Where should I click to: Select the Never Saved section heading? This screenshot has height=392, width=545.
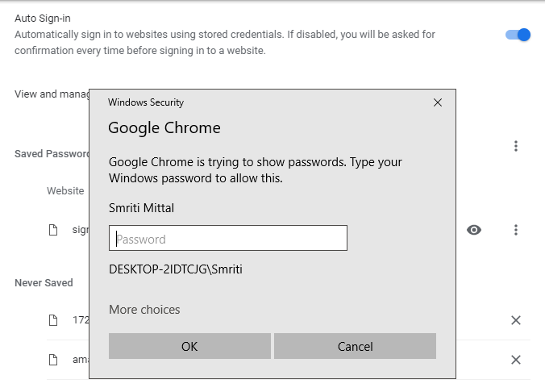[44, 283]
